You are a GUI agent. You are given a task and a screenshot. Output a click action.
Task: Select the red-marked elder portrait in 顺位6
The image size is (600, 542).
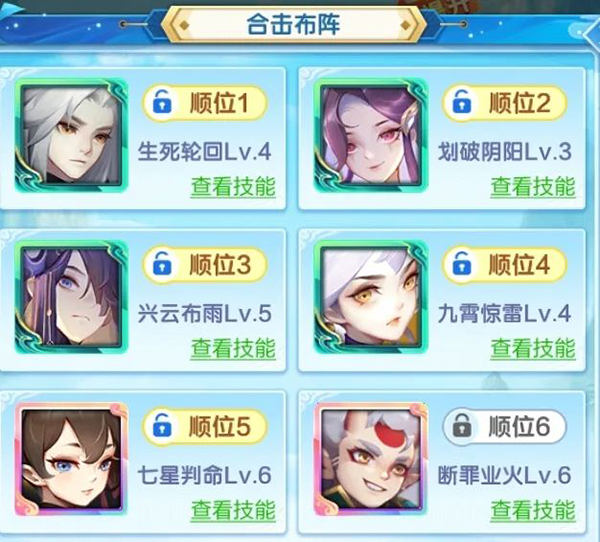pos(370,459)
